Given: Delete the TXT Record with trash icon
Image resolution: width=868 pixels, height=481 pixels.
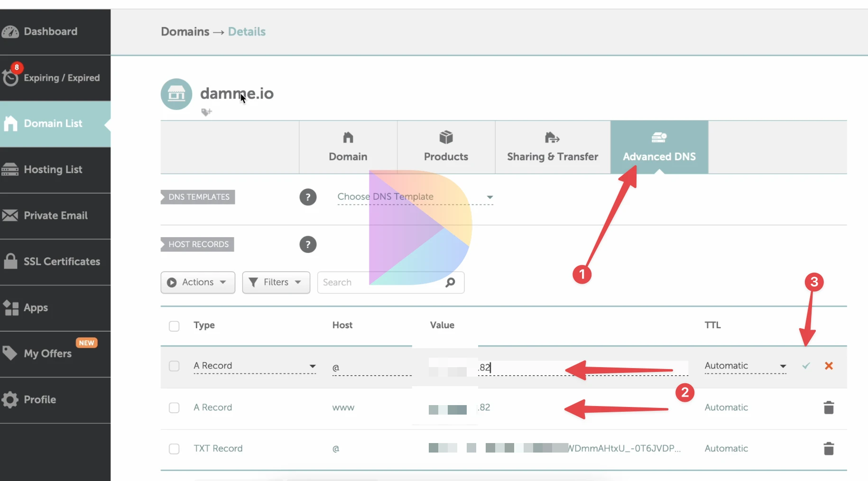Looking at the screenshot, I should (x=829, y=448).
